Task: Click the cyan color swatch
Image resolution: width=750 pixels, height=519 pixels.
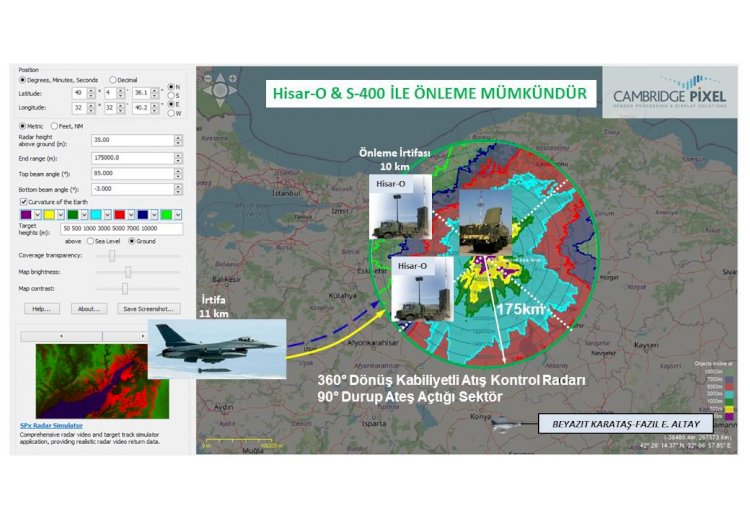Action: [x=96, y=215]
